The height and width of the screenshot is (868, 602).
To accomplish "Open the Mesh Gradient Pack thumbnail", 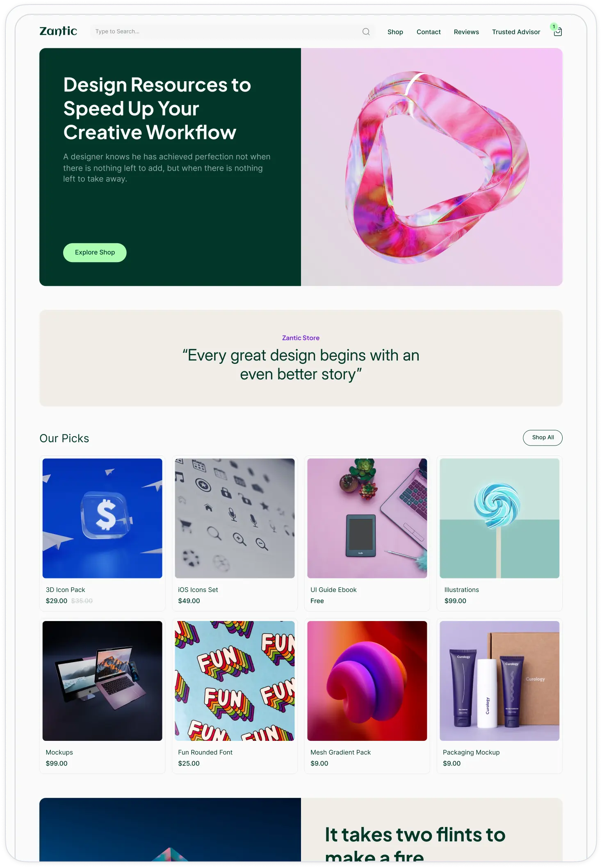I will [367, 681].
